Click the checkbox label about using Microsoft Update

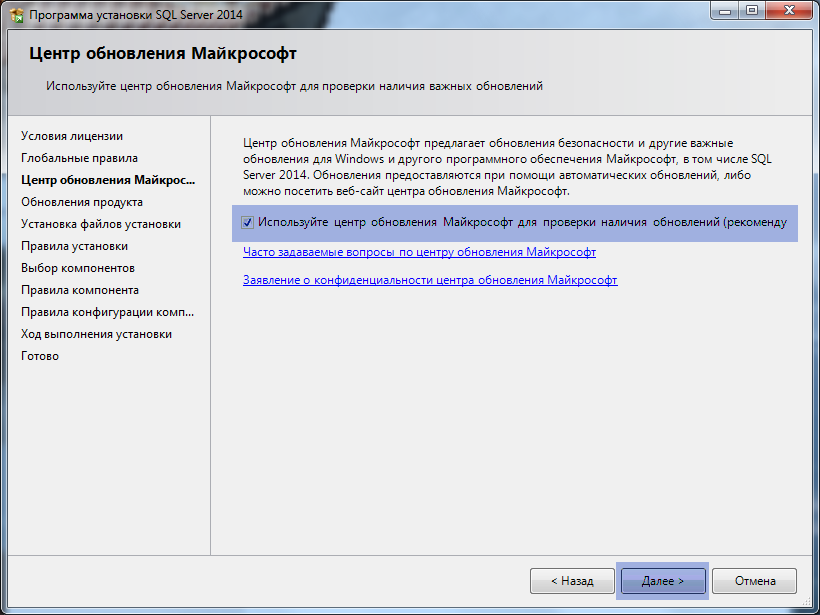pos(522,222)
